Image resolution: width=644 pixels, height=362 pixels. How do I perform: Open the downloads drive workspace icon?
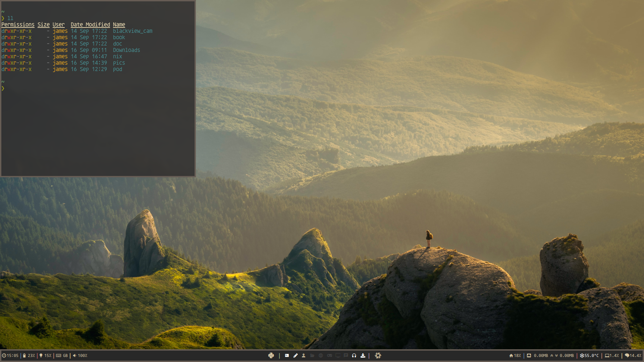tap(363, 356)
